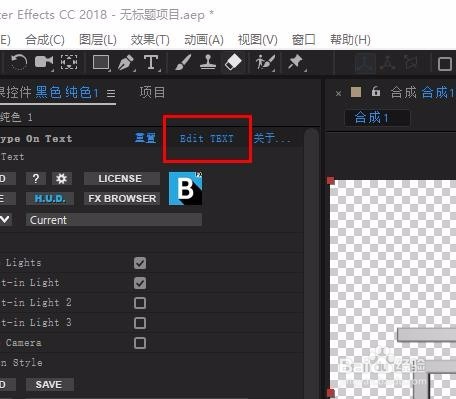Click the 重置 reset link

click(x=145, y=138)
